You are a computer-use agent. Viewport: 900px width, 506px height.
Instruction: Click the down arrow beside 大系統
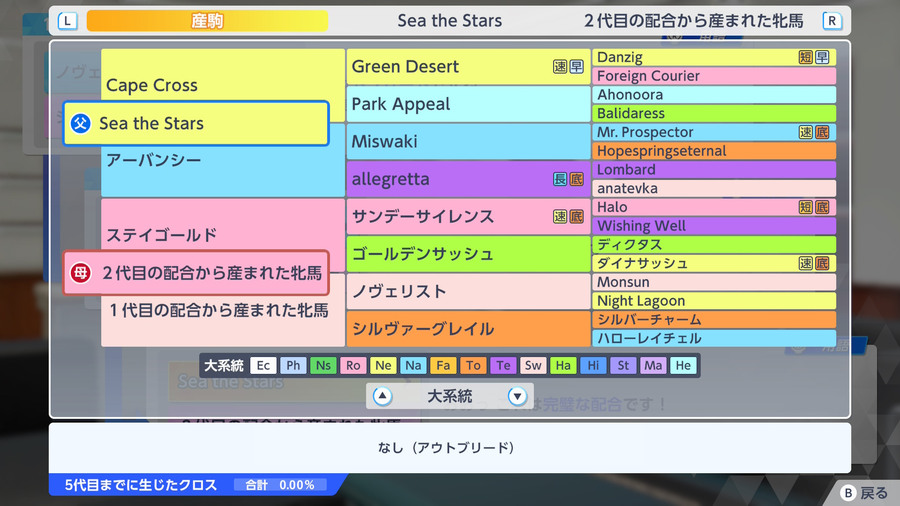click(517, 396)
